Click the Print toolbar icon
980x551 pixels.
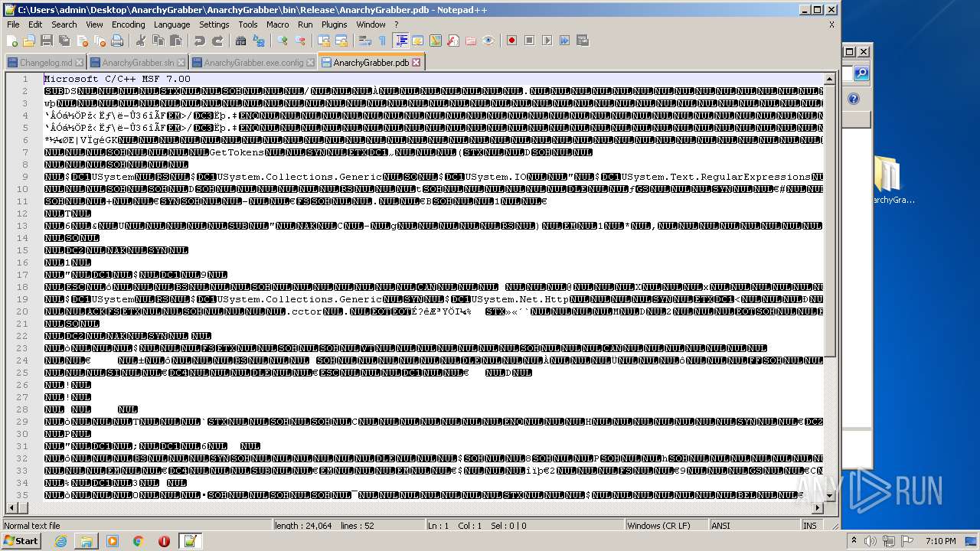[x=117, y=41]
